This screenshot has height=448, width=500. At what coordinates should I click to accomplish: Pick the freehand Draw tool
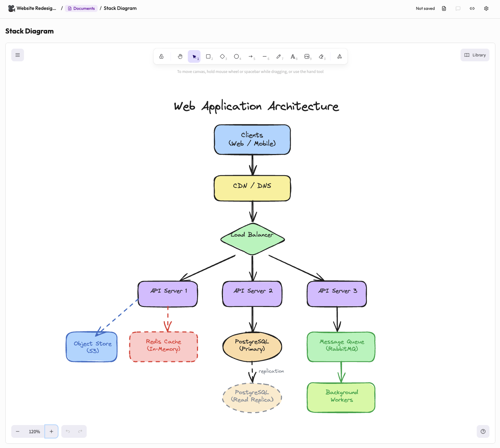(x=279, y=56)
